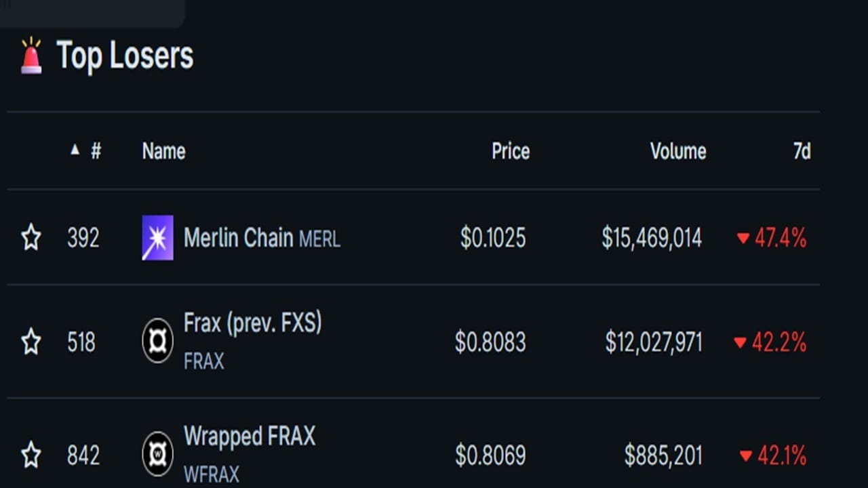Sort by Name column header
Screen dimensions: 868x488
163,150
